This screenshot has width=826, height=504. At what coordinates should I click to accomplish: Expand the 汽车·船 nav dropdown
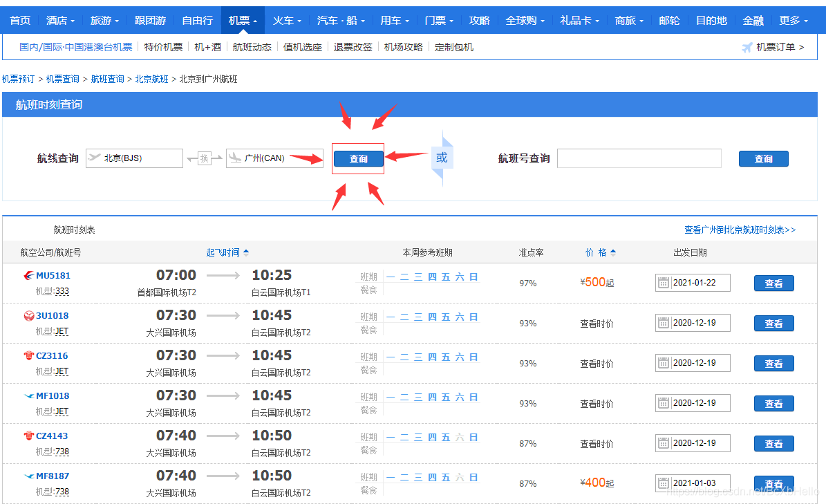pos(340,21)
